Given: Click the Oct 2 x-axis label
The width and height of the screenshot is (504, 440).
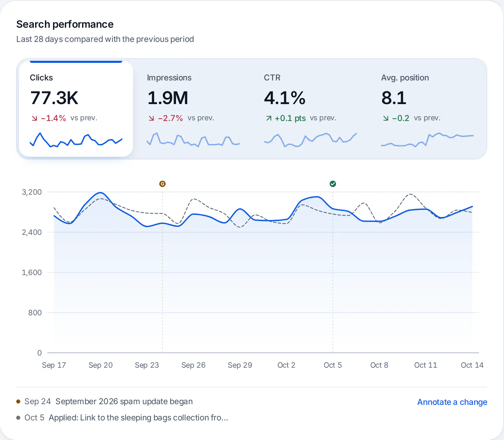Looking at the screenshot, I should 286,365.
